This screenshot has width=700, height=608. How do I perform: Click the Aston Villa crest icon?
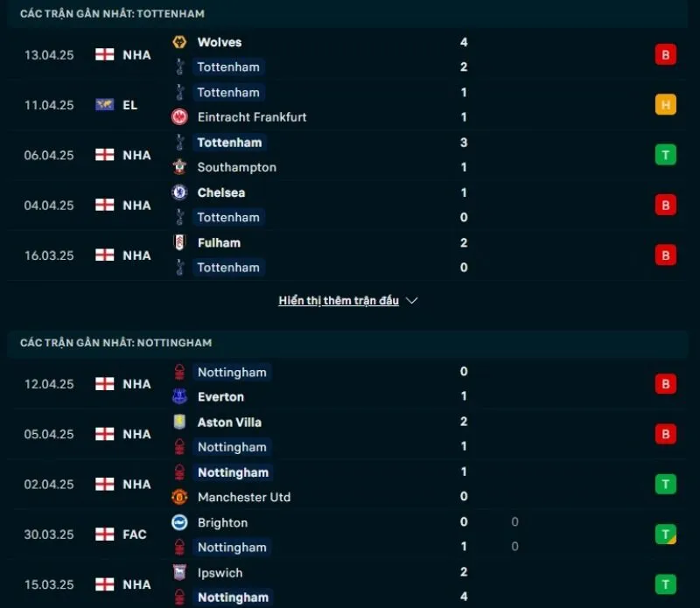[x=180, y=422]
